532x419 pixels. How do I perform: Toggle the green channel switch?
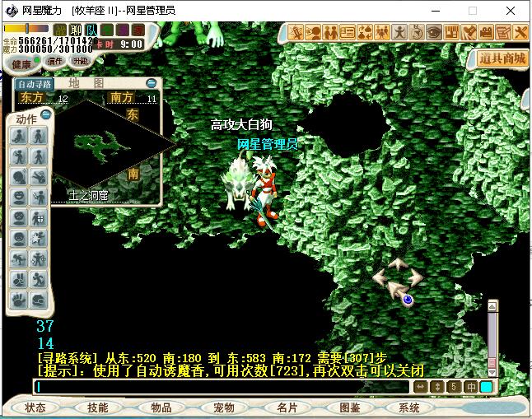pos(107,30)
